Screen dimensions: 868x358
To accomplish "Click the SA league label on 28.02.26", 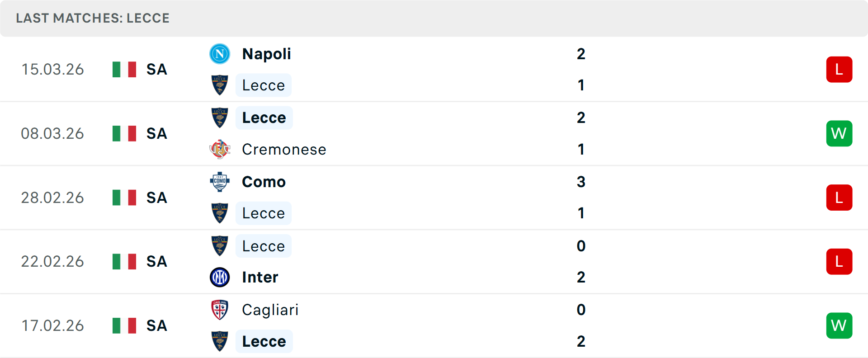I will coord(156,198).
